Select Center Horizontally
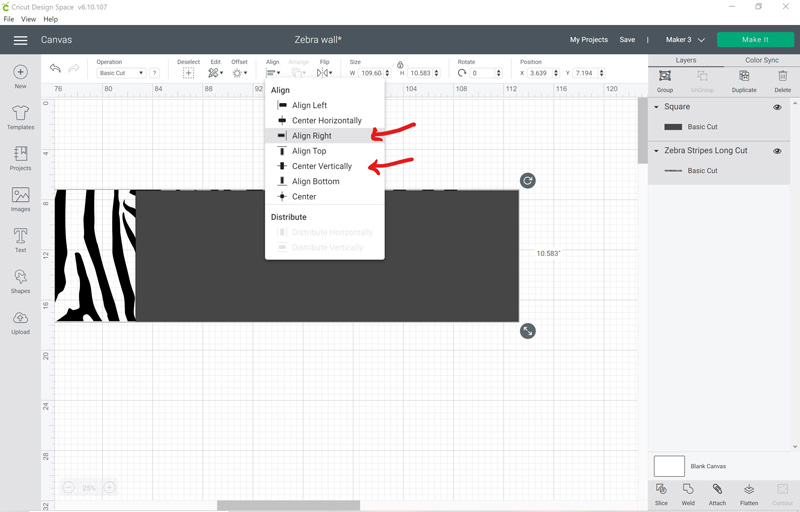800x512 pixels. point(324,120)
